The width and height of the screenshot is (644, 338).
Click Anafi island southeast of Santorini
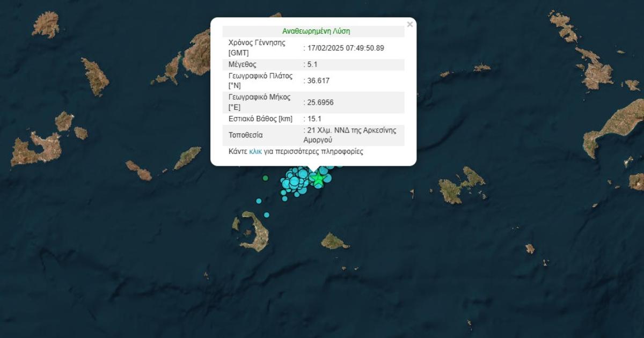point(334,242)
